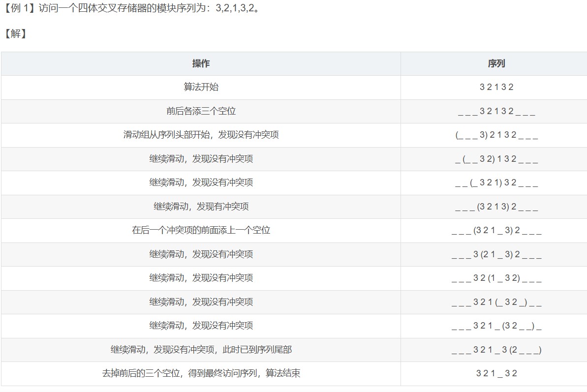587x392 pixels.
Task: Select the 滑动组从序列头部开始 operation cell
Action: pyautogui.click(x=201, y=135)
